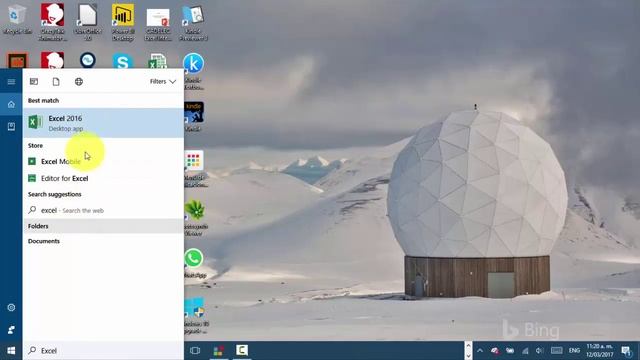
Task: Open the WhatsApp desktop shortcut
Action: 194,263
